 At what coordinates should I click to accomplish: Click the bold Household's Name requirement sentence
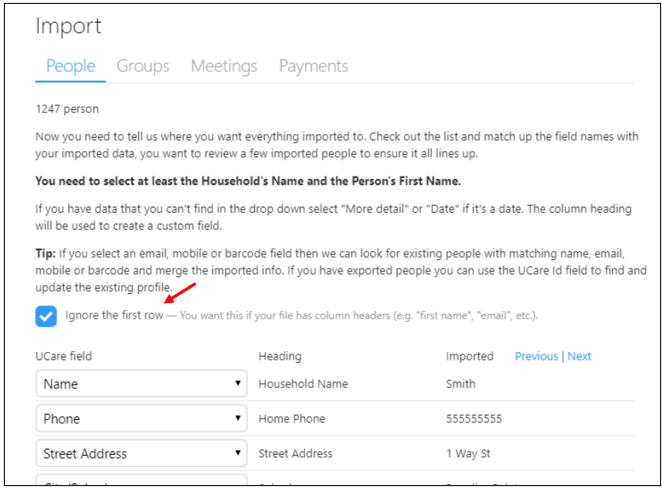[x=248, y=181]
